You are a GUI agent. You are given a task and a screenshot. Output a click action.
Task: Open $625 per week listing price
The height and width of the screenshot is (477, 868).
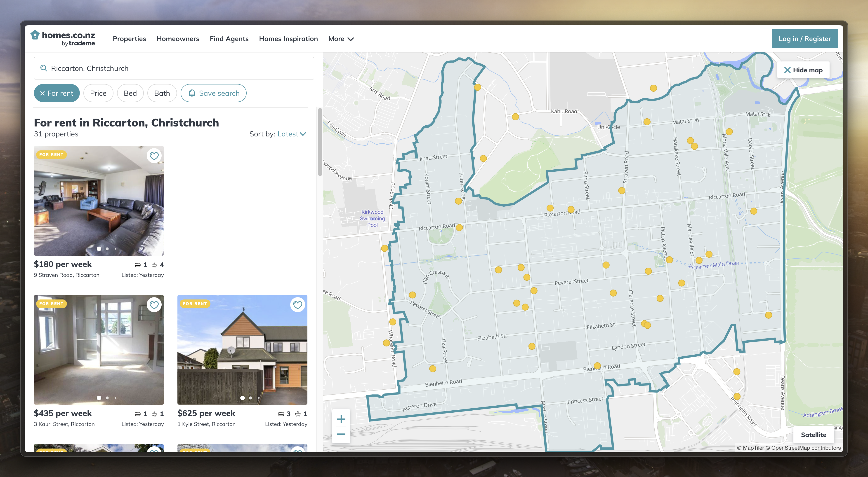point(206,413)
